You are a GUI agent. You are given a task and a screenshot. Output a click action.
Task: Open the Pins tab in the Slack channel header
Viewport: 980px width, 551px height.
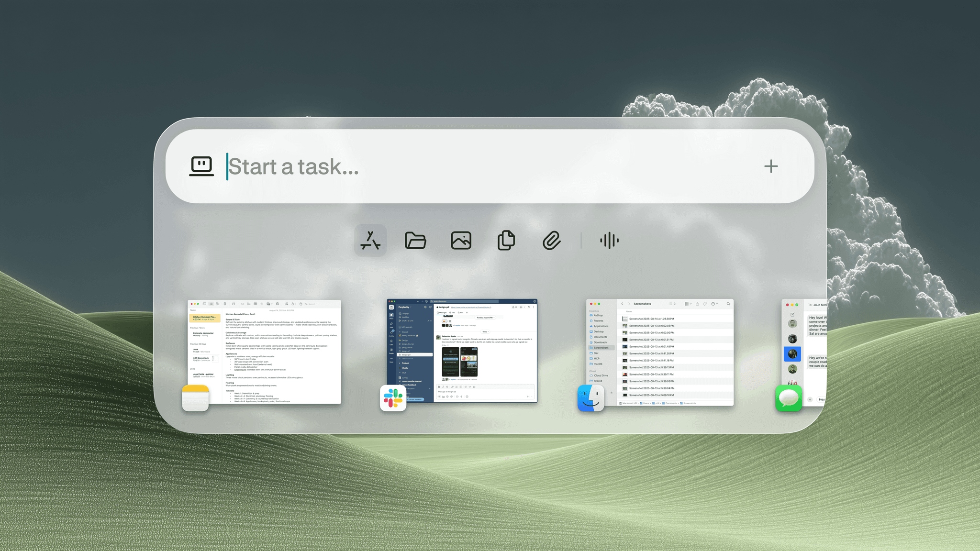(x=461, y=312)
